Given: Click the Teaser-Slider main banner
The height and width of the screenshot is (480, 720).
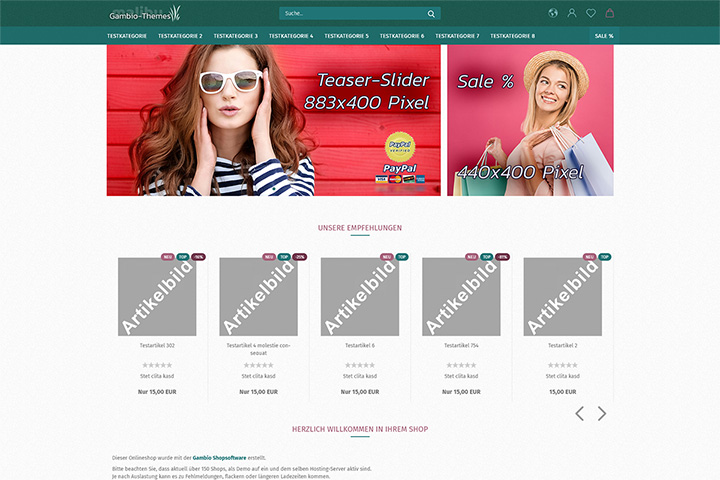Looking at the screenshot, I should coord(274,120).
